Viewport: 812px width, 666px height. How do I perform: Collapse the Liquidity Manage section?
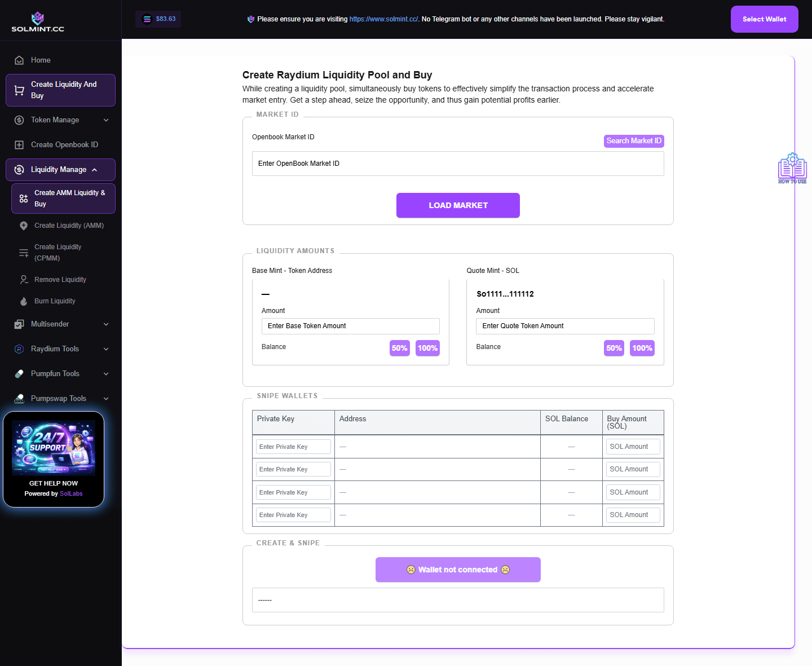click(x=60, y=169)
